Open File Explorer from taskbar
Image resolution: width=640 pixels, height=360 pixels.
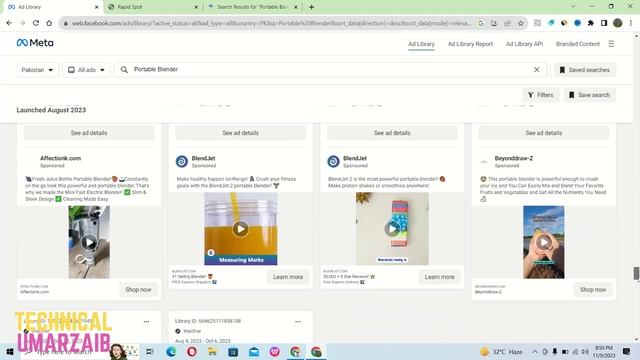coord(212,351)
